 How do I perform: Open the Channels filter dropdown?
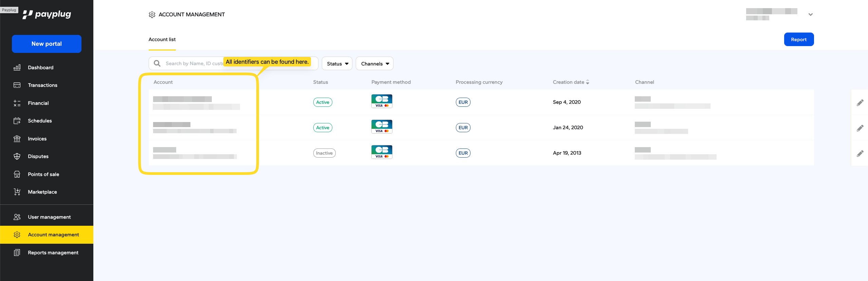tap(374, 64)
